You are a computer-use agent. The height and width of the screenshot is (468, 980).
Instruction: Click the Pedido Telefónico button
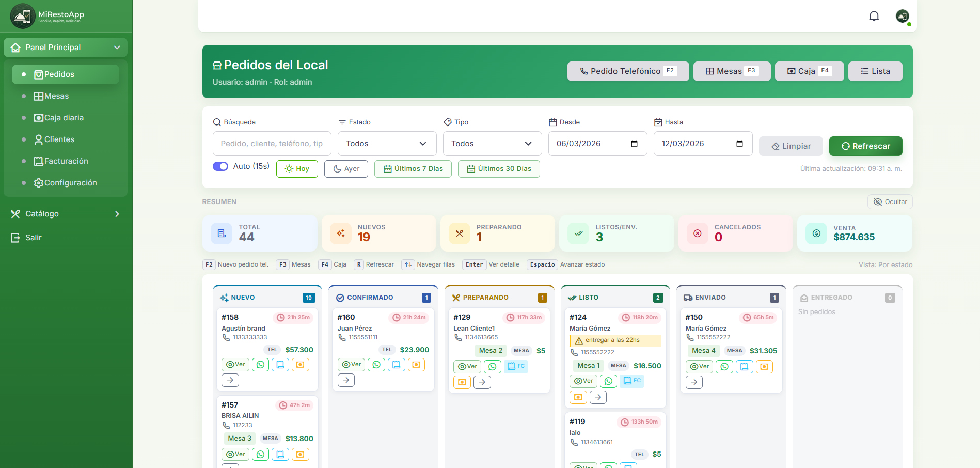[628, 71]
